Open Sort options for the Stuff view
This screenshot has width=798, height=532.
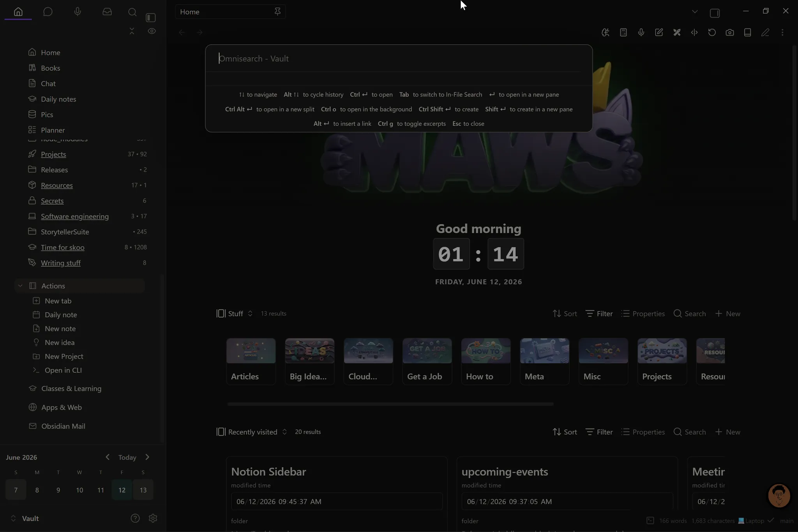(x=565, y=313)
